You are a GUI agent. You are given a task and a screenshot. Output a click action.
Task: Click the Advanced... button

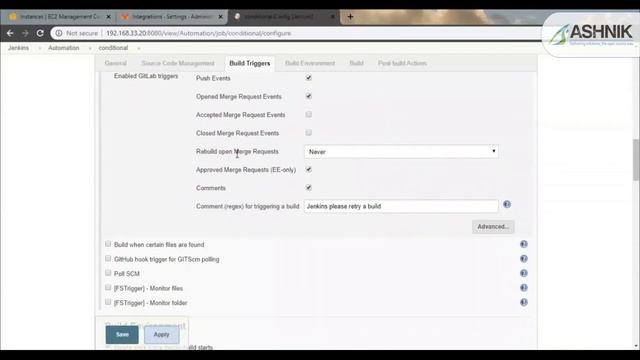coord(493,227)
